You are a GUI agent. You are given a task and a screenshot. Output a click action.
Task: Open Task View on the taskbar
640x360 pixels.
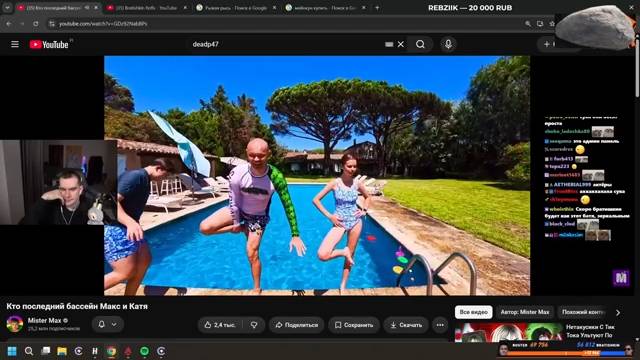coord(45,351)
